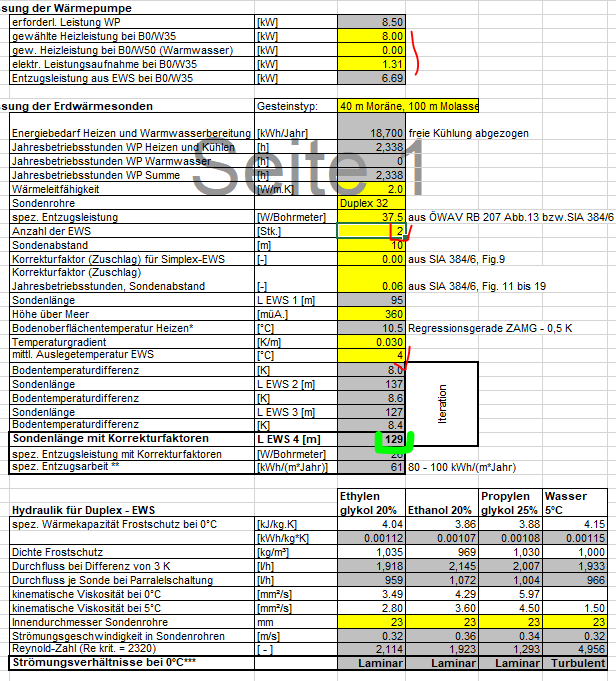Click elektr. Leistungsaufnahme value 1.31
The width and height of the screenshot is (616, 681).
pyautogui.click(x=371, y=64)
